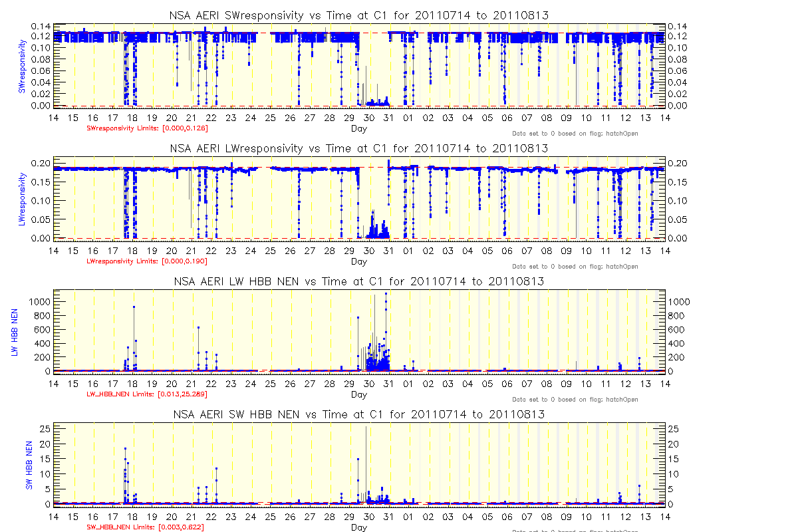Click the Day label under LW HBB NEN plot
The width and height of the screenshot is (798, 532).
tap(359, 394)
